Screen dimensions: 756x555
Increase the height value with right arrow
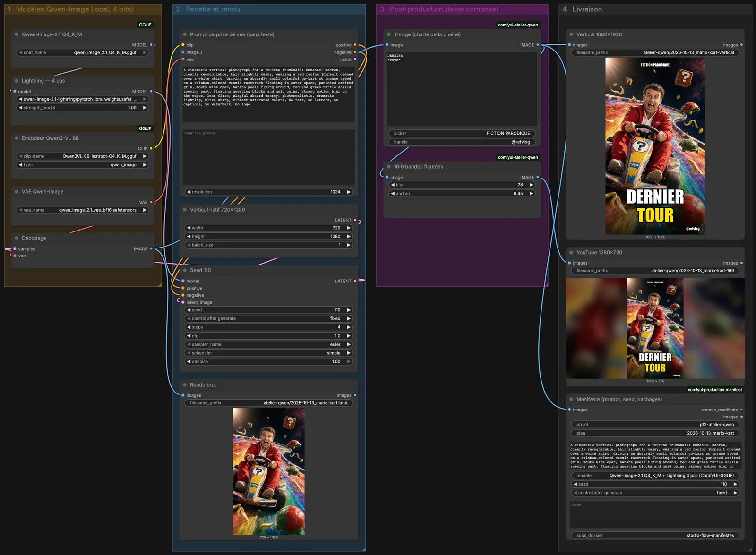point(349,236)
